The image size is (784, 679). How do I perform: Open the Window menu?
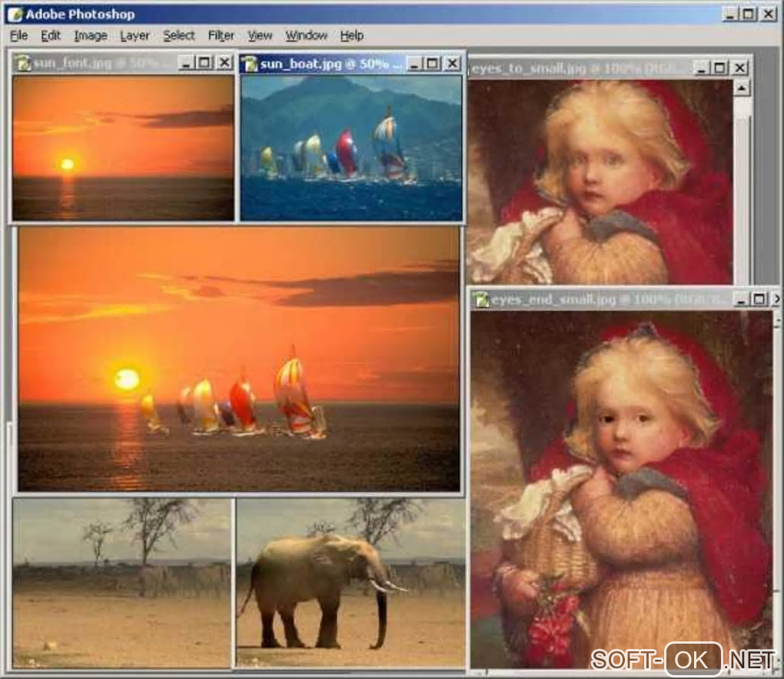point(306,35)
